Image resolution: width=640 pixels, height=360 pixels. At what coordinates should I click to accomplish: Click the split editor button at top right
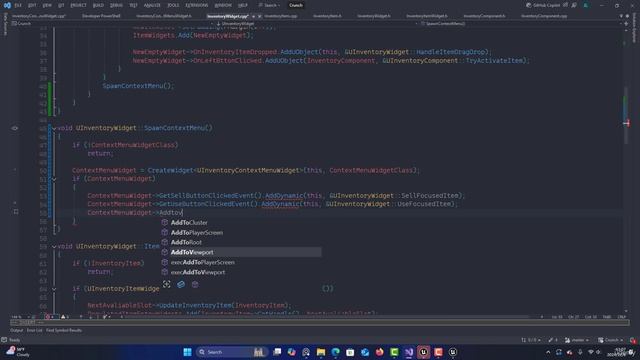tap(626, 24)
